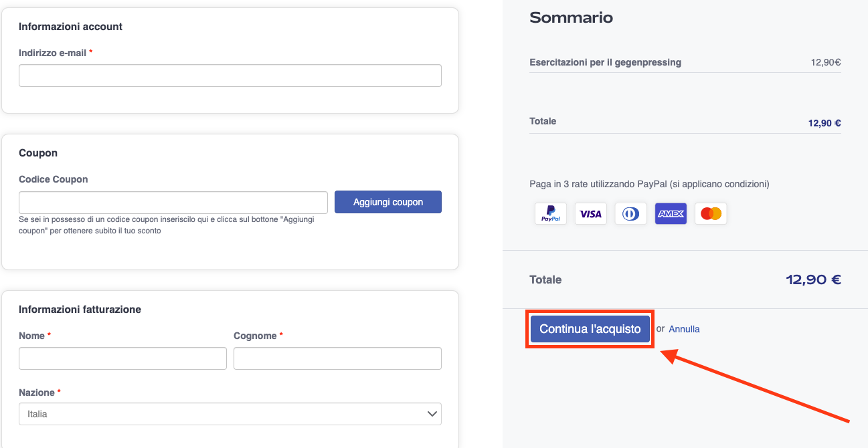Click the Annulla link
The width and height of the screenshot is (868, 448).
tap(684, 329)
